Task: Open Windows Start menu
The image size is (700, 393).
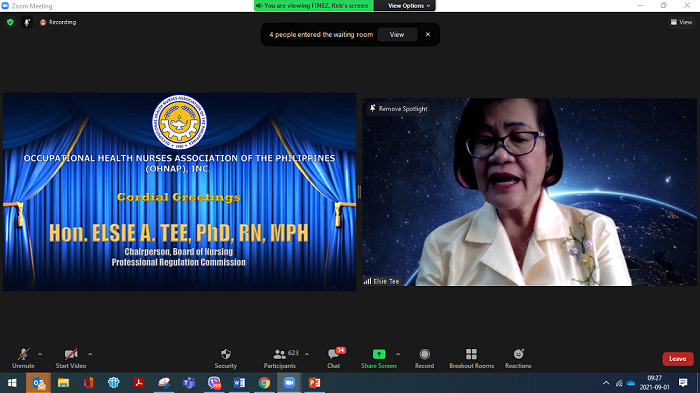Action: click(x=12, y=383)
